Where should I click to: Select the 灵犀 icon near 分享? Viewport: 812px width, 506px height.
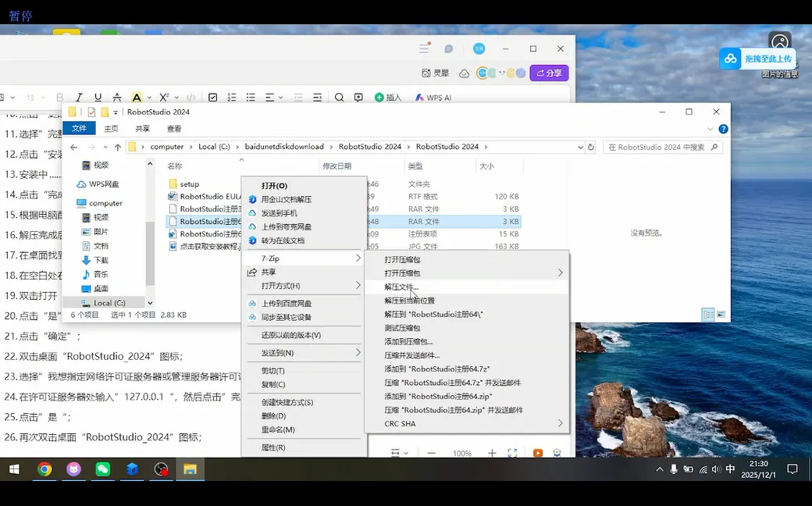441,72
